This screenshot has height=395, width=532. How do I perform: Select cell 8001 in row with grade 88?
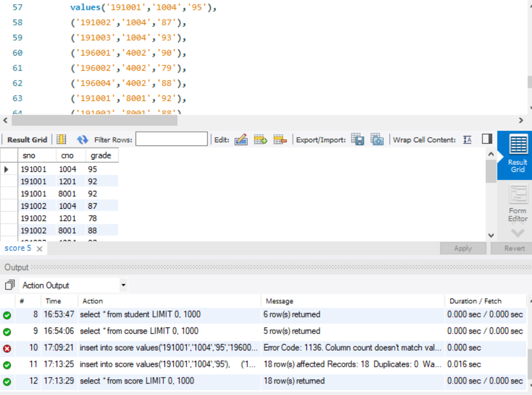coord(71,231)
